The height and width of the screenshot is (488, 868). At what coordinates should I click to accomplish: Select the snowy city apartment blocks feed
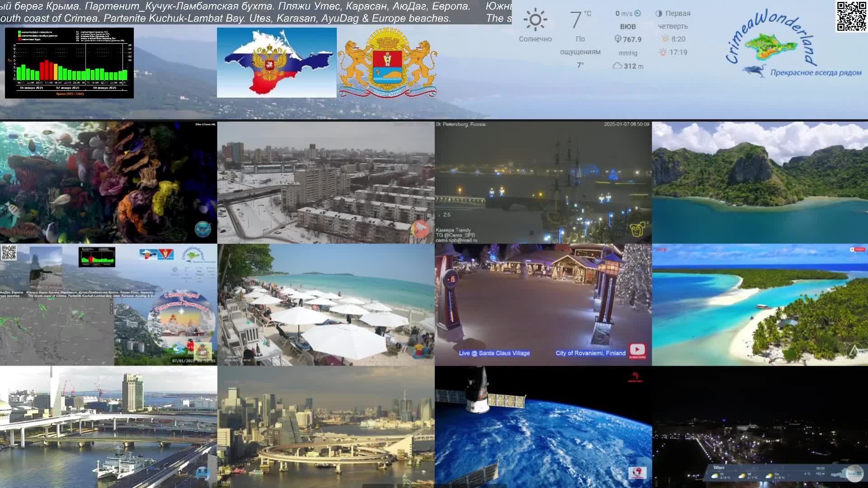325,182
